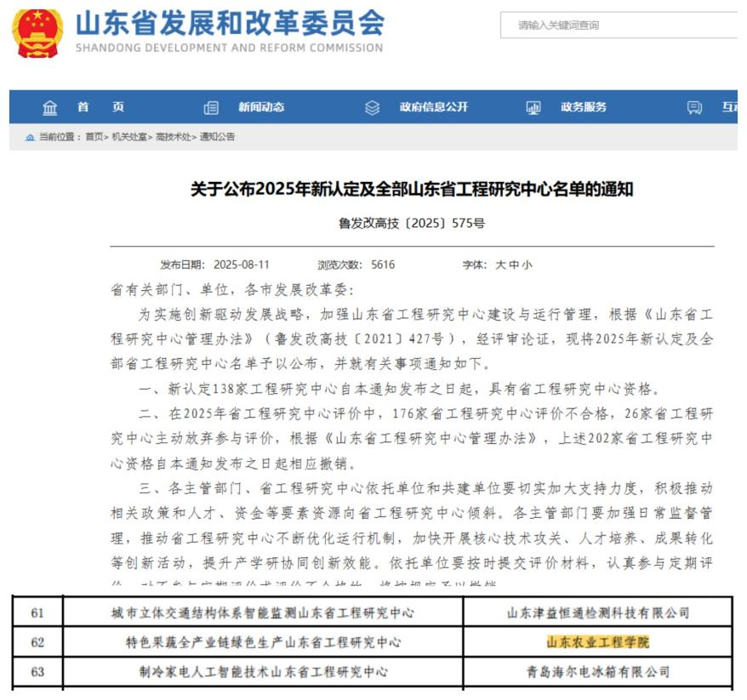The height and width of the screenshot is (700, 747).
Task: Click the small house icon before 当前位置
Action: coord(31,137)
